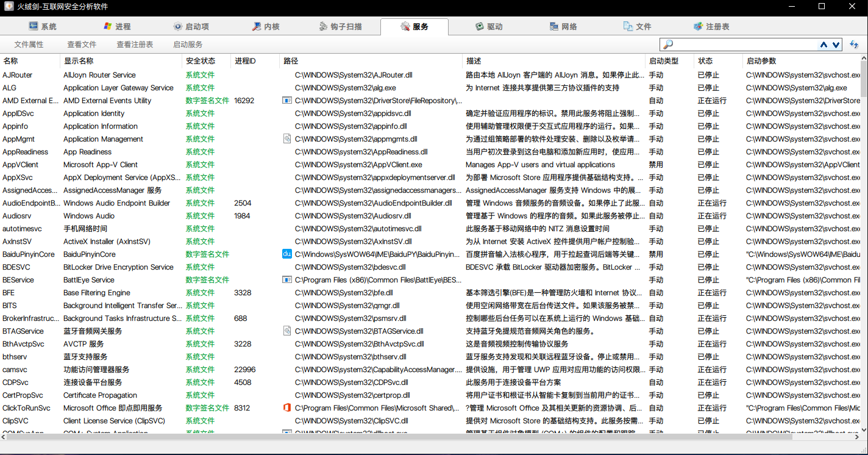Select 'Windows Audio Endpoint Builder' entry

(117, 203)
